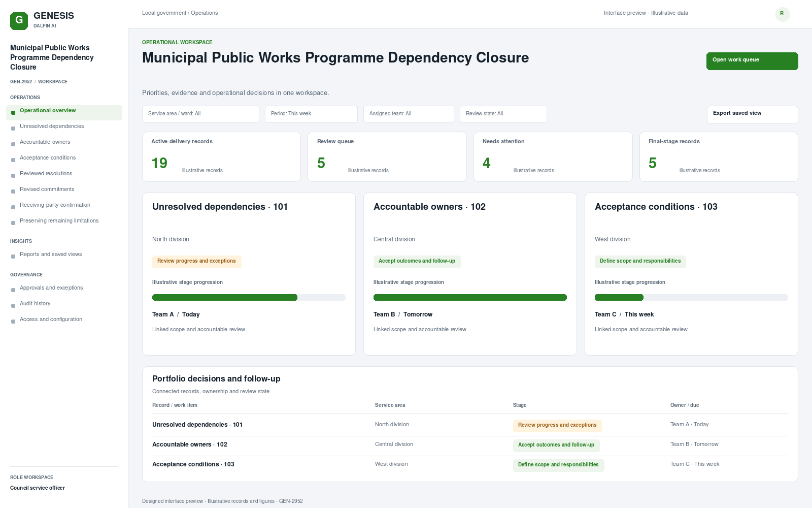The height and width of the screenshot is (508, 812).
Task: Click the Operations breadcrumb
Action: click(204, 13)
